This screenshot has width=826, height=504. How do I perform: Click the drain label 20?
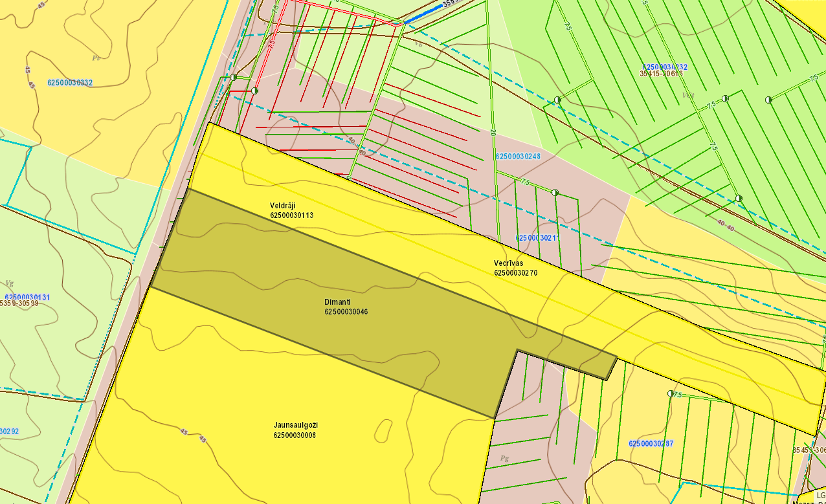[493, 132]
